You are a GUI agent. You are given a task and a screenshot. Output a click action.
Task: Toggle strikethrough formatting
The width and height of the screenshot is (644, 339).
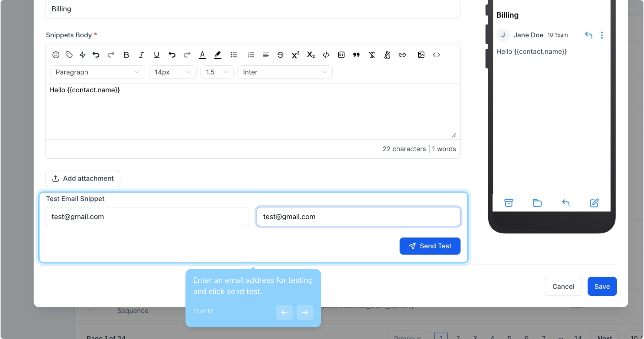280,55
